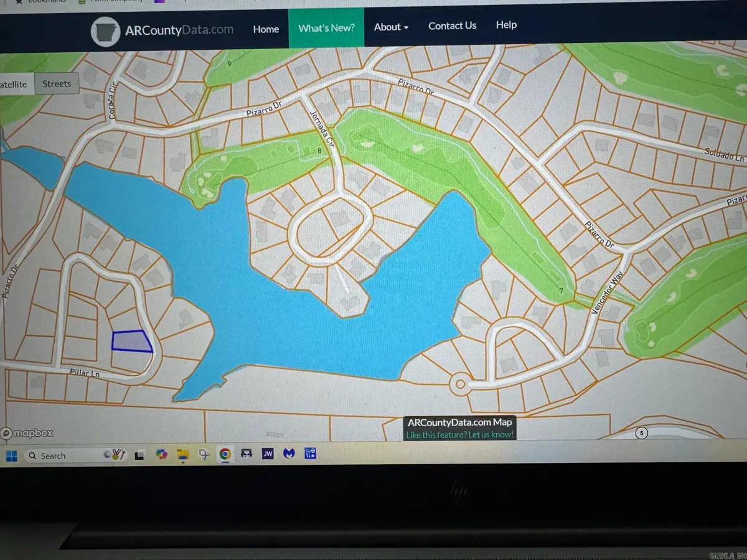This screenshot has width=747, height=560.
Task: Open the Home menu item
Action: (266, 29)
